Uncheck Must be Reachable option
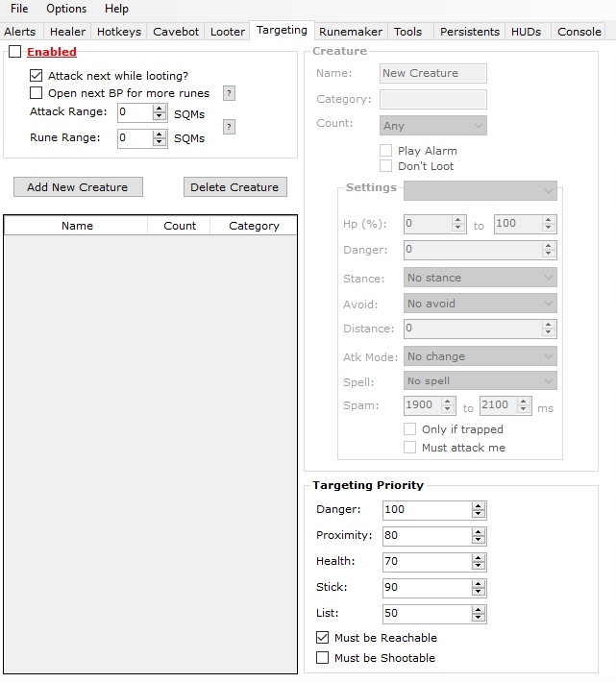Screen dimensions: 616x683 (322, 638)
